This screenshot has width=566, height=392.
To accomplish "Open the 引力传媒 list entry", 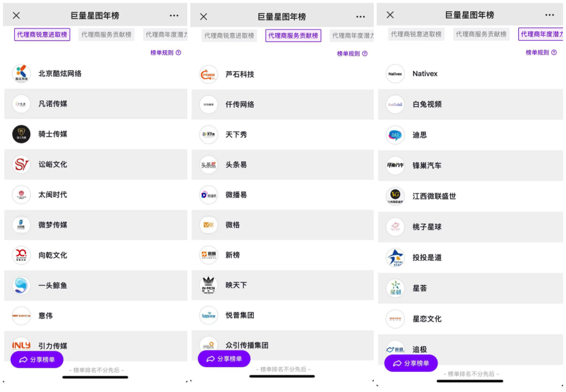I will pyautogui.click(x=96, y=346).
